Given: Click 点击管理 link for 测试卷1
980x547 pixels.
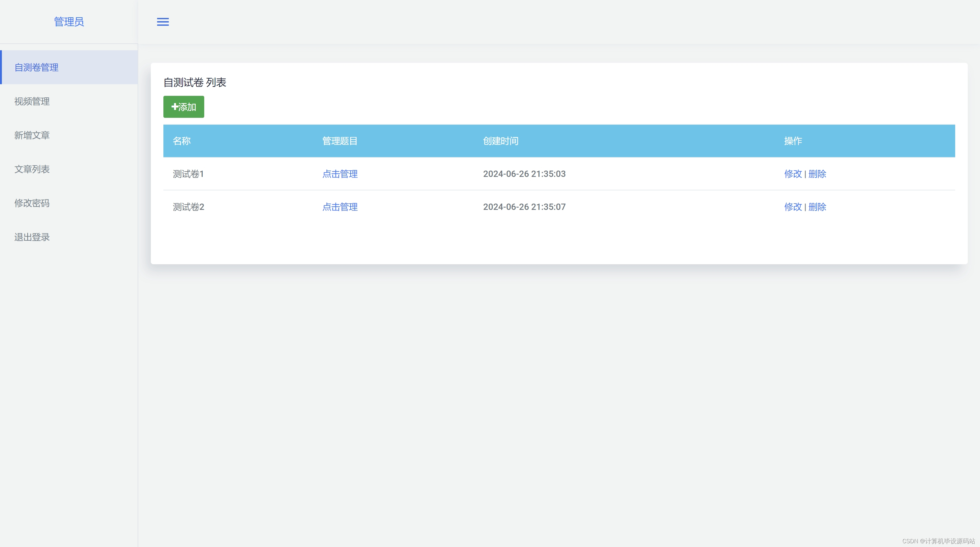Looking at the screenshot, I should (x=340, y=174).
